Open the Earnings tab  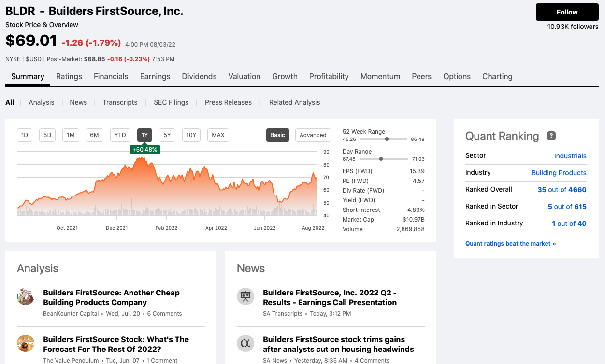(x=155, y=76)
